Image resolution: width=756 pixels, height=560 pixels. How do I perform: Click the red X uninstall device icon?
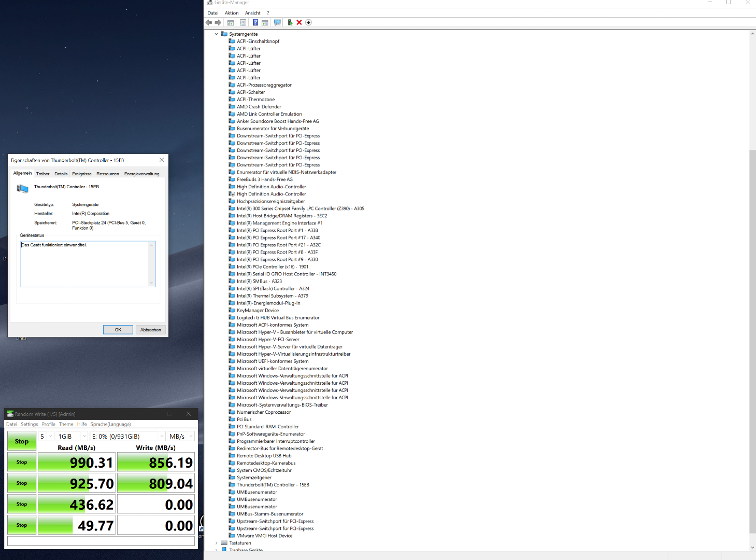pyautogui.click(x=299, y=22)
